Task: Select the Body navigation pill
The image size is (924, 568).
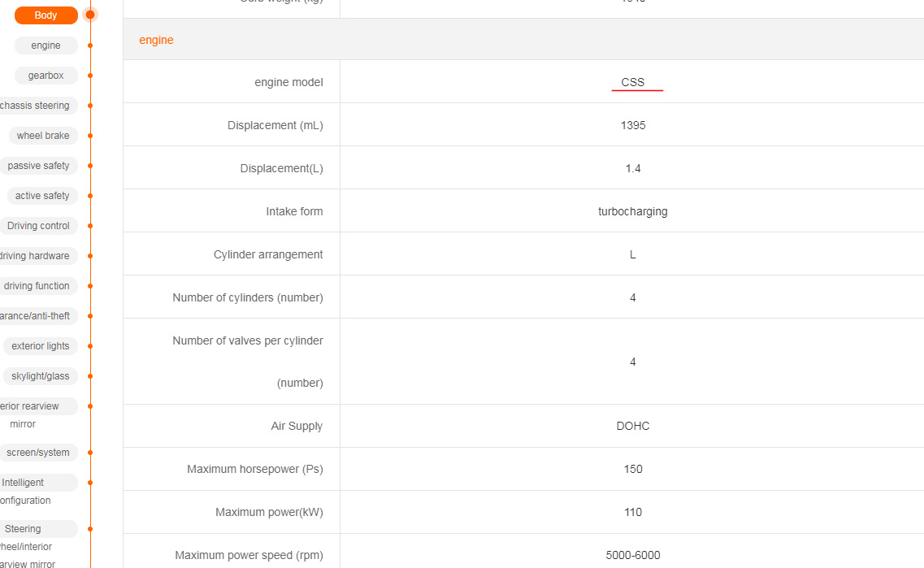Action: pyautogui.click(x=46, y=15)
